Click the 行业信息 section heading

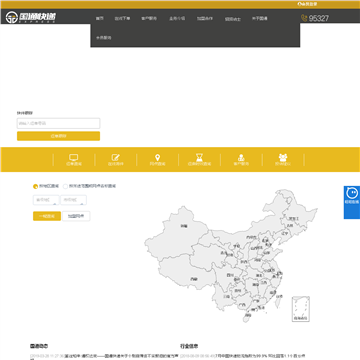coord(189,346)
